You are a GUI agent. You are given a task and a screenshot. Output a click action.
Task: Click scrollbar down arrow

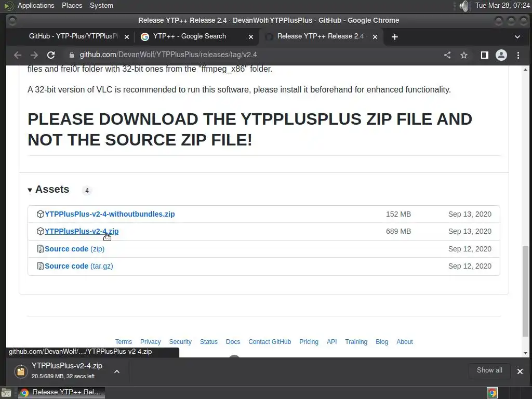(525, 353)
